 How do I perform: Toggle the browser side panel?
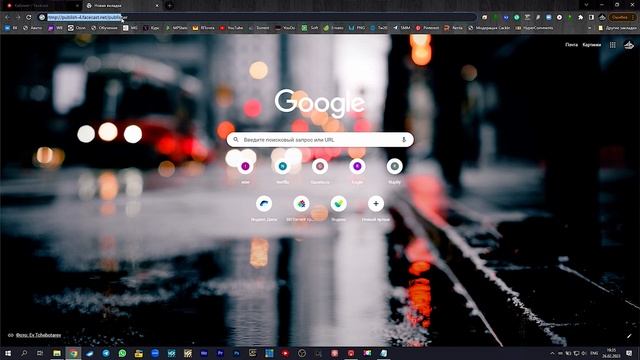pyautogui.click(x=591, y=17)
